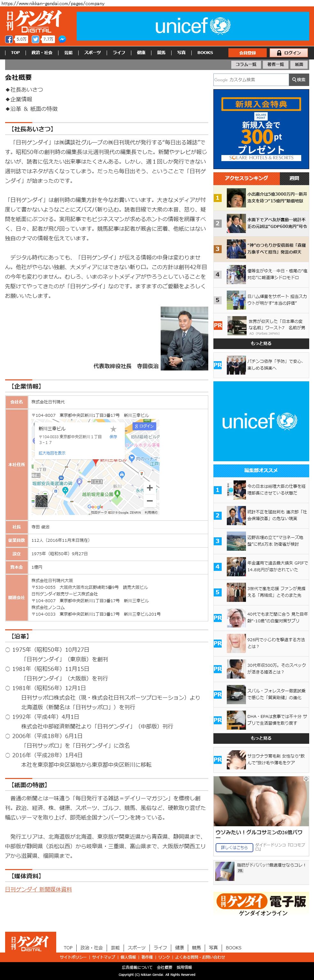Switch to the 週間 ranking tab
The image size is (314, 980).
click(294, 178)
